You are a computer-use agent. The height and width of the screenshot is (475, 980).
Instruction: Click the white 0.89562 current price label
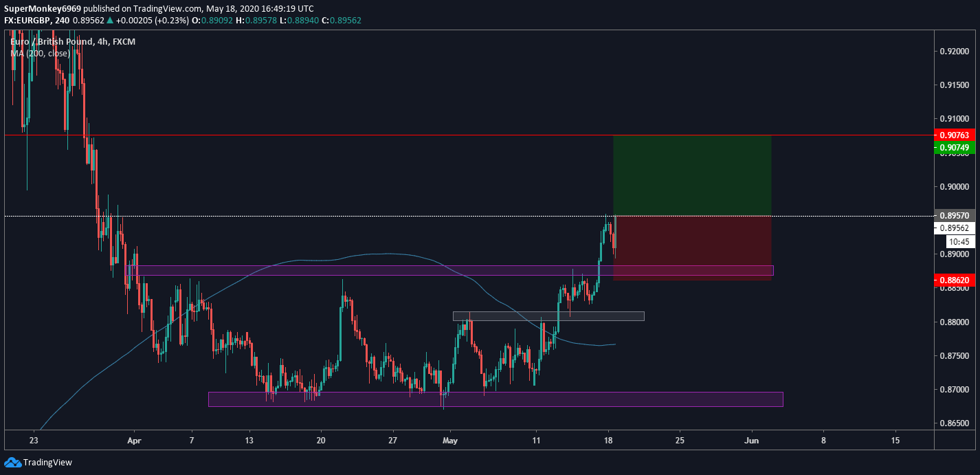click(955, 228)
